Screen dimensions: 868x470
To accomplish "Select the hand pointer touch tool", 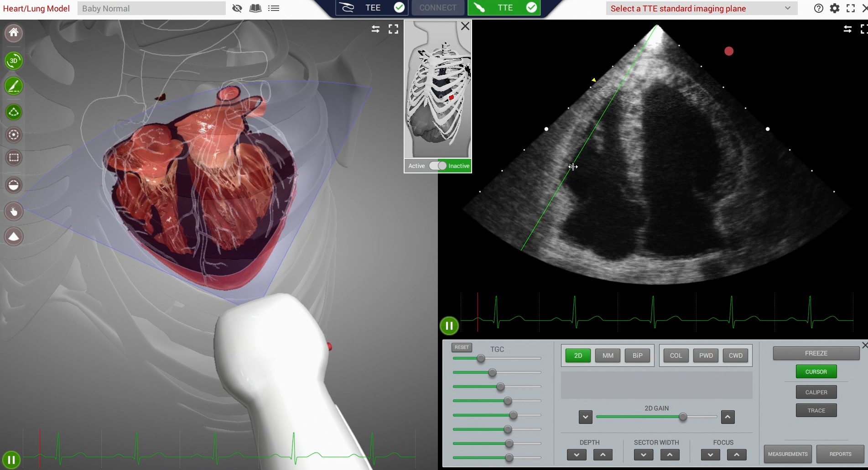I will (14, 211).
